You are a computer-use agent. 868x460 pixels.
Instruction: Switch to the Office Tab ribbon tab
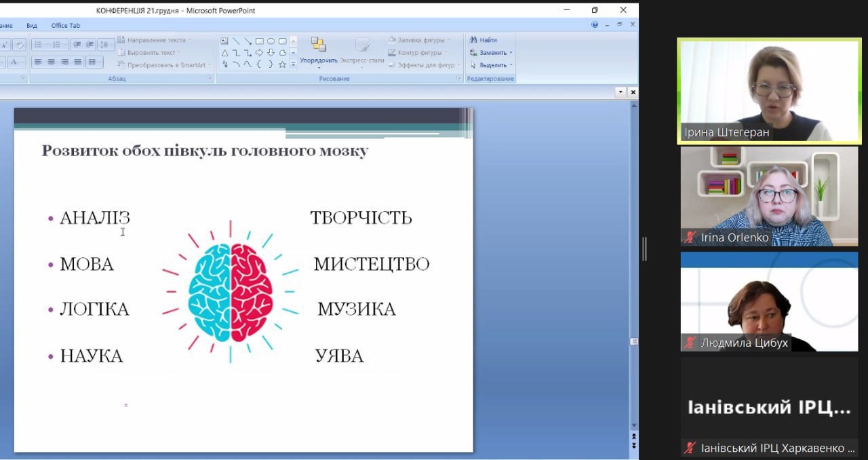[65, 26]
